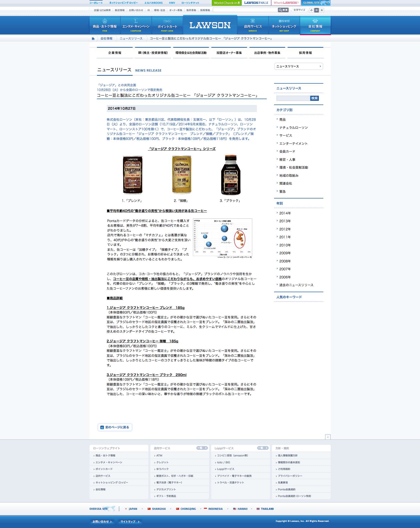Screen dimensions: 420x528
Task: Click the 微糖 gold can image
Action: 182,175
